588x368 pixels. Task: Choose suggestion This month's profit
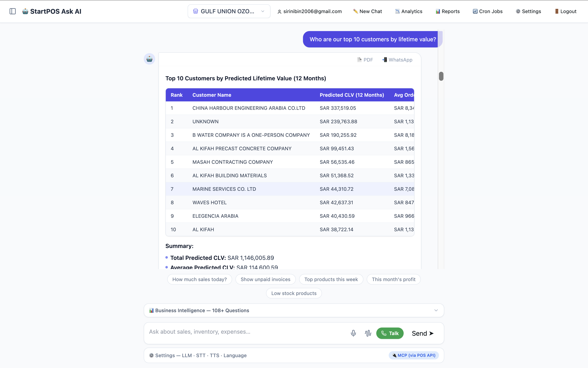[393, 279]
